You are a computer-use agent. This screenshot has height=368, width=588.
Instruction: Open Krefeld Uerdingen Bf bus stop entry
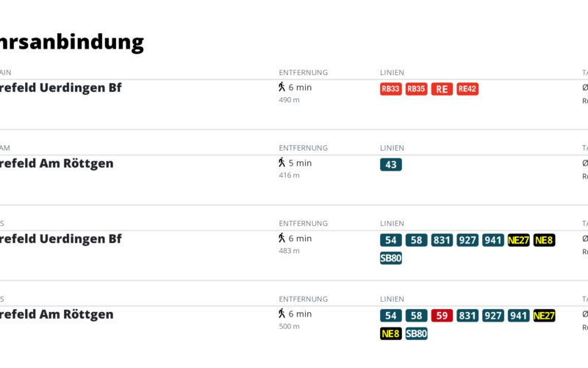tap(61, 238)
